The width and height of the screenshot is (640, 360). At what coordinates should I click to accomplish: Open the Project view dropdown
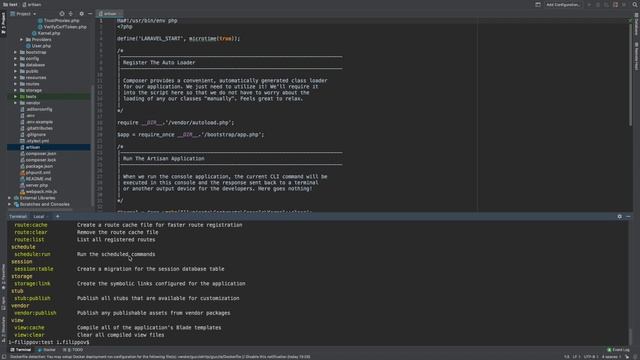click(x=23, y=13)
